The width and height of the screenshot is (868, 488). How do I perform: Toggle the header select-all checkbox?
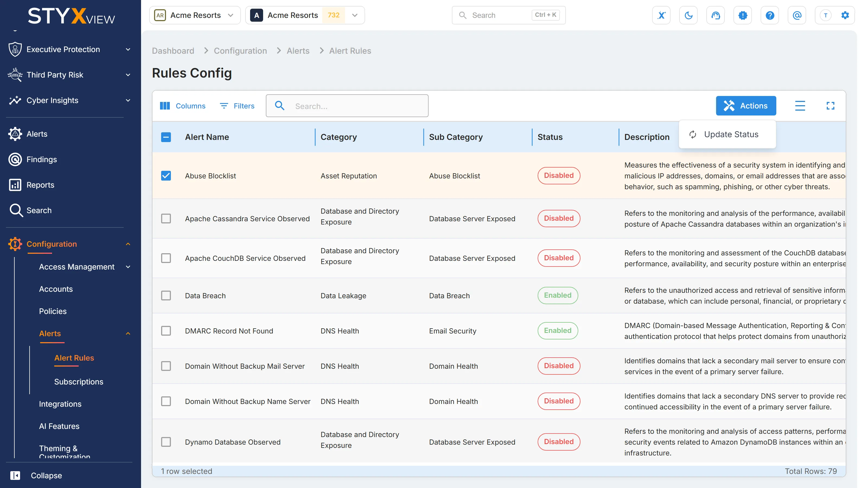(x=166, y=137)
